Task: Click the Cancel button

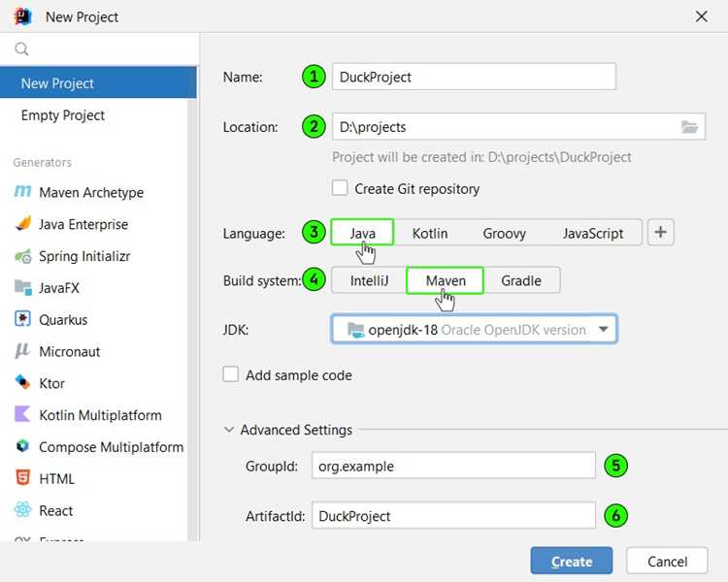Action: point(667,561)
